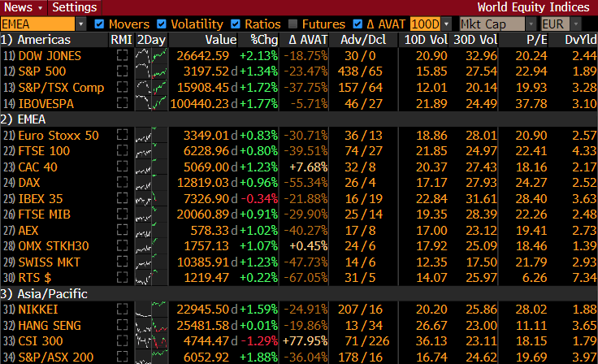
Task: Open the Euro Stoxx 50 index
Action: point(58,136)
